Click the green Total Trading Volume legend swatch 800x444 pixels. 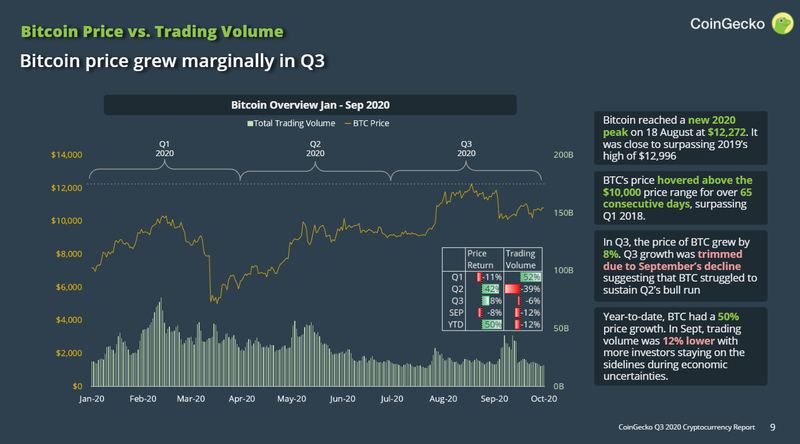(250, 124)
